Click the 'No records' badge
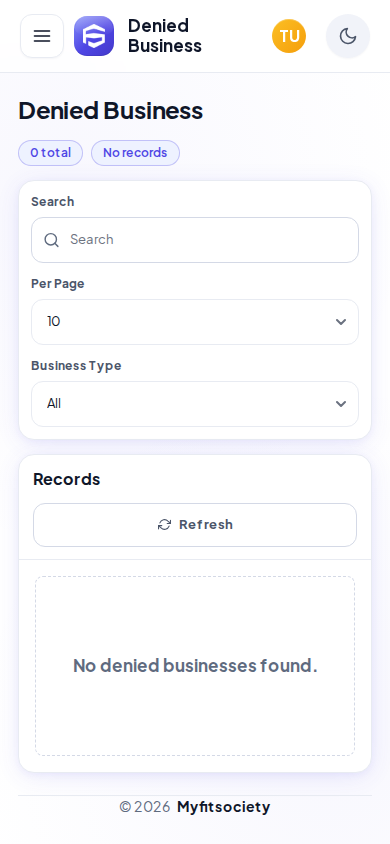Image resolution: width=390 pixels, height=844 pixels. (x=135, y=153)
